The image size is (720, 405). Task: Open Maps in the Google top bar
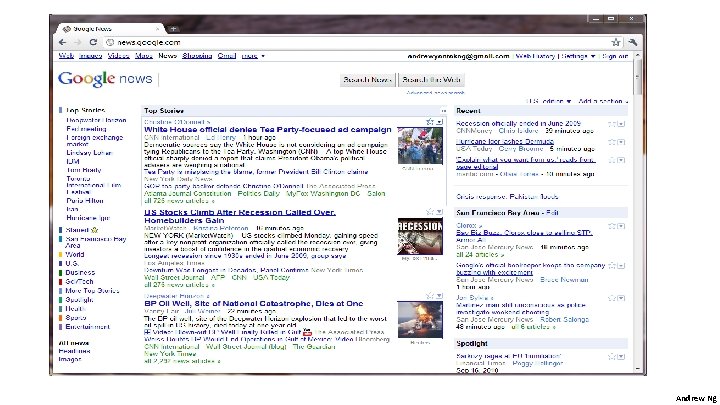tap(144, 56)
